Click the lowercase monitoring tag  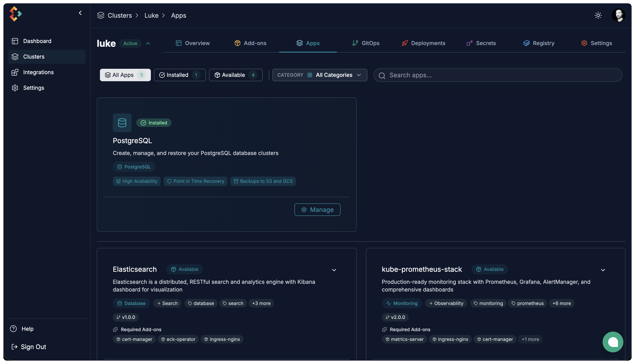coord(488,303)
